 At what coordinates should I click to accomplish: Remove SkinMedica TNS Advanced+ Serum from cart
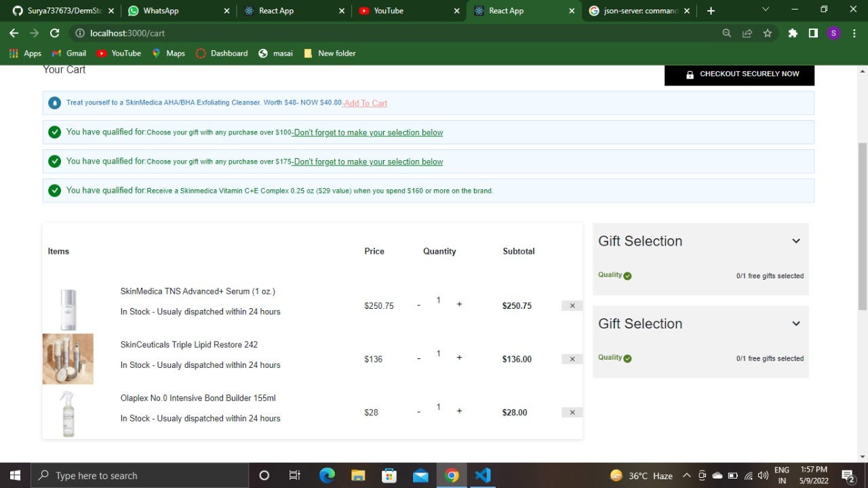(572, 305)
